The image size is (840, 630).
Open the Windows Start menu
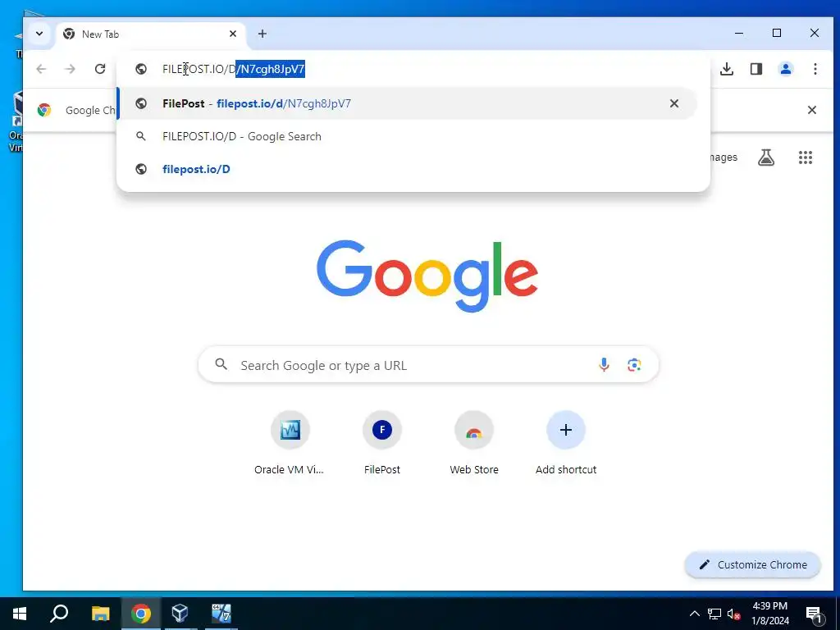(20, 614)
